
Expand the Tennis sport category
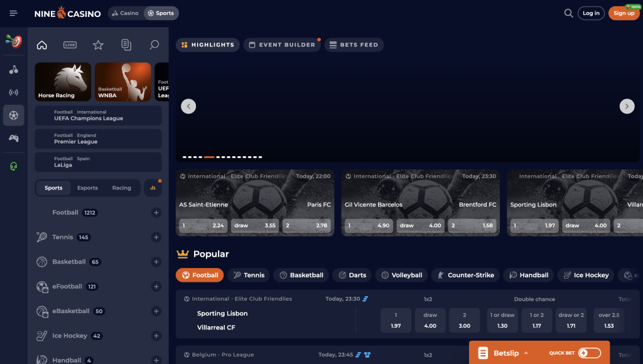(156, 237)
